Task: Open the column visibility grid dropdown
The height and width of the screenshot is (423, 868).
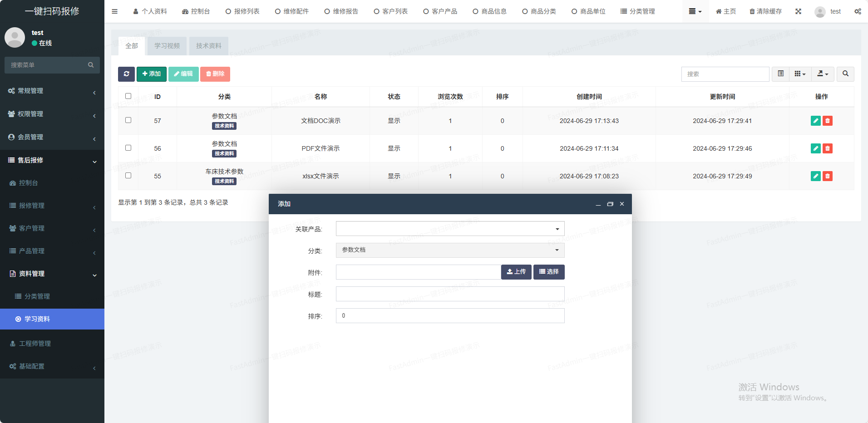Action: (x=800, y=74)
